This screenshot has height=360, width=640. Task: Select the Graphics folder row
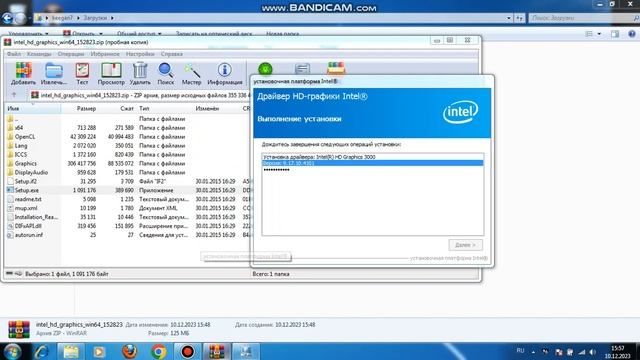(x=127, y=163)
